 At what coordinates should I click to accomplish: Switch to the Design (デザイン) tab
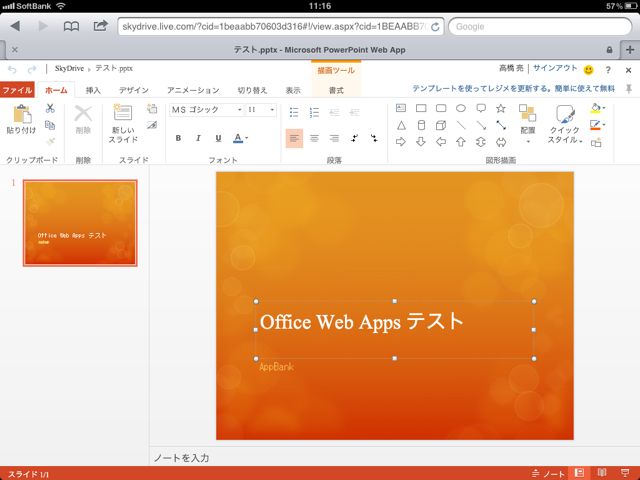133,90
